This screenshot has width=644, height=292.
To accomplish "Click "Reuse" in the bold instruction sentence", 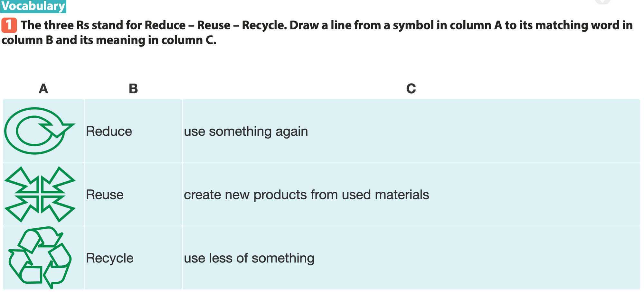I will (213, 25).
